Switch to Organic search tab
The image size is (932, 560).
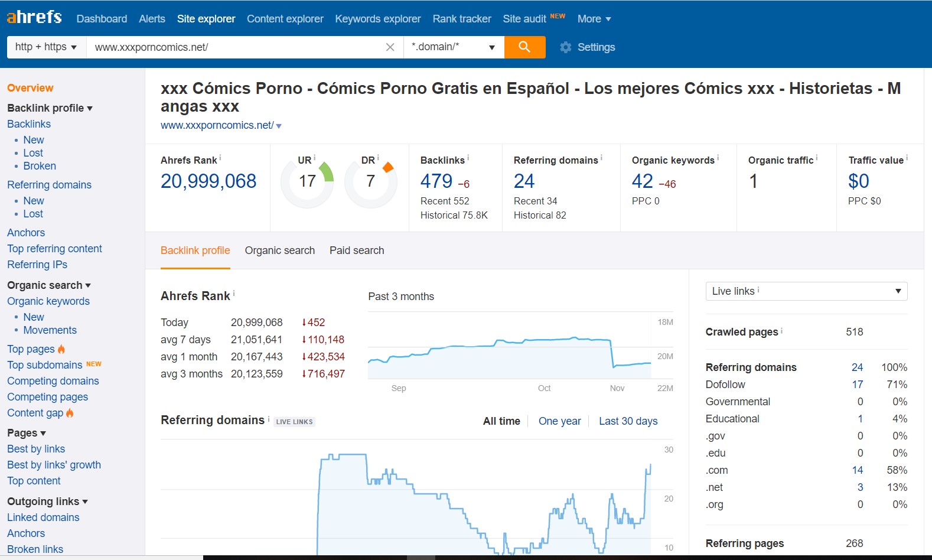coord(280,250)
